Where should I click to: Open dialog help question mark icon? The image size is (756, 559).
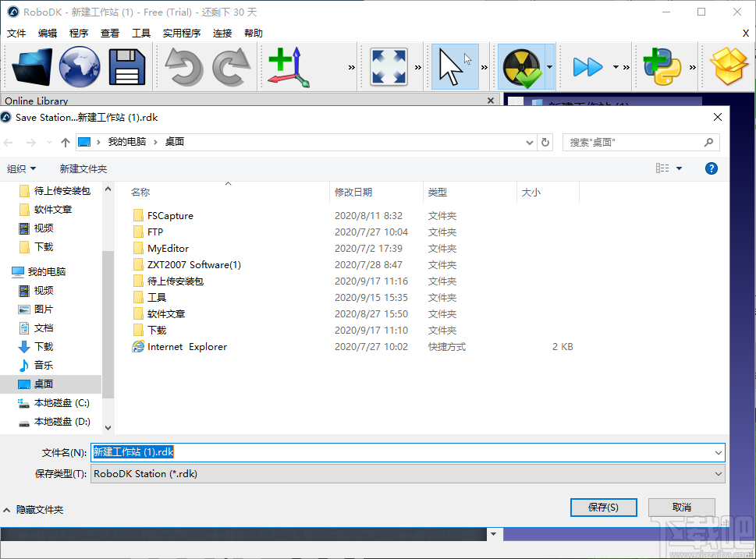(x=712, y=168)
